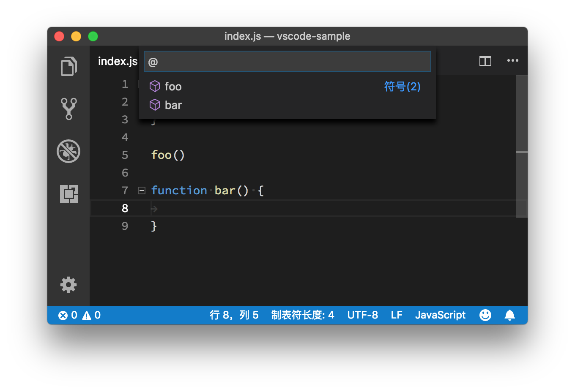Select the index.js editor tab
The width and height of the screenshot is (575, 392).
[x=118, y=61]
